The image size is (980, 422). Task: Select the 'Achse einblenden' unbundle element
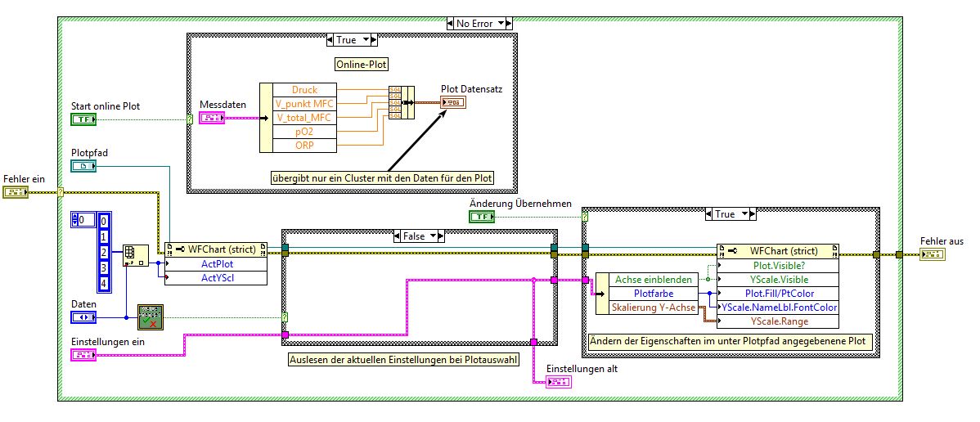point(653,280)
